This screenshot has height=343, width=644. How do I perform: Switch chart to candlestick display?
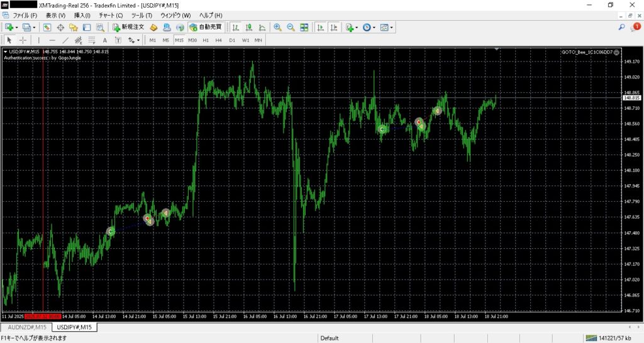248,27
